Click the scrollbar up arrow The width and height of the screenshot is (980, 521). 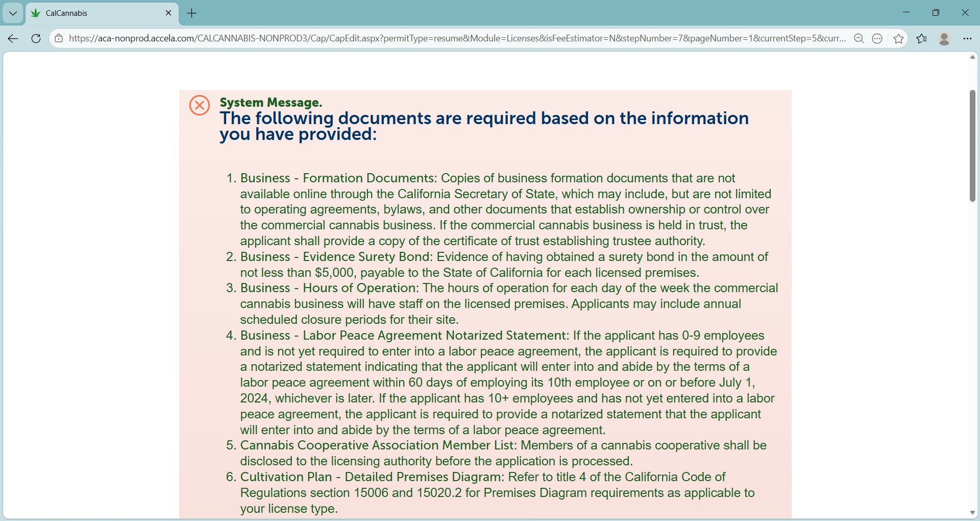point(972,57)
